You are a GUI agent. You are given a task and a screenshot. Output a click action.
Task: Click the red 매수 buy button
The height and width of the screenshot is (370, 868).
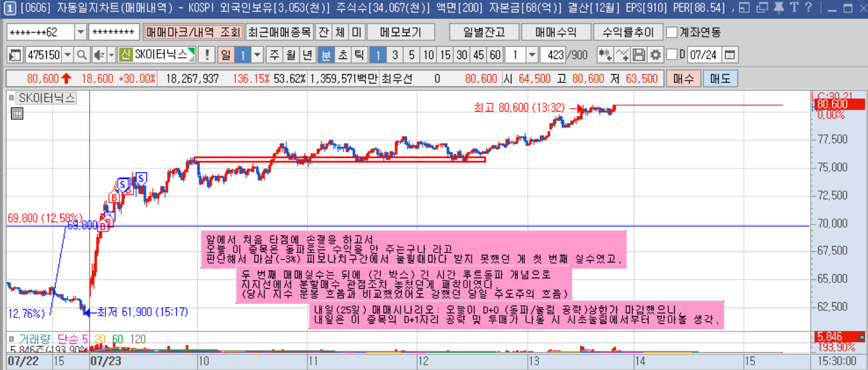point(683,78)
